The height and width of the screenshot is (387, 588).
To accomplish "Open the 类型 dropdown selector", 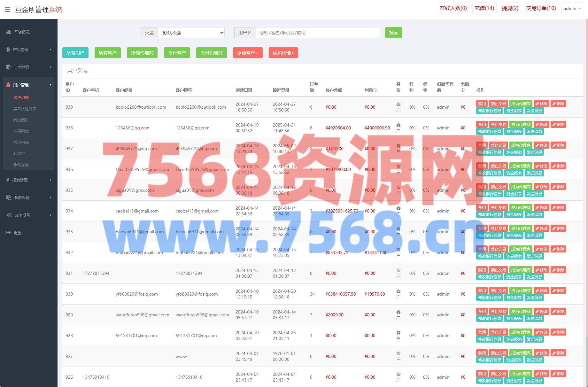I will pyautogui.click(x=191, y=33).
